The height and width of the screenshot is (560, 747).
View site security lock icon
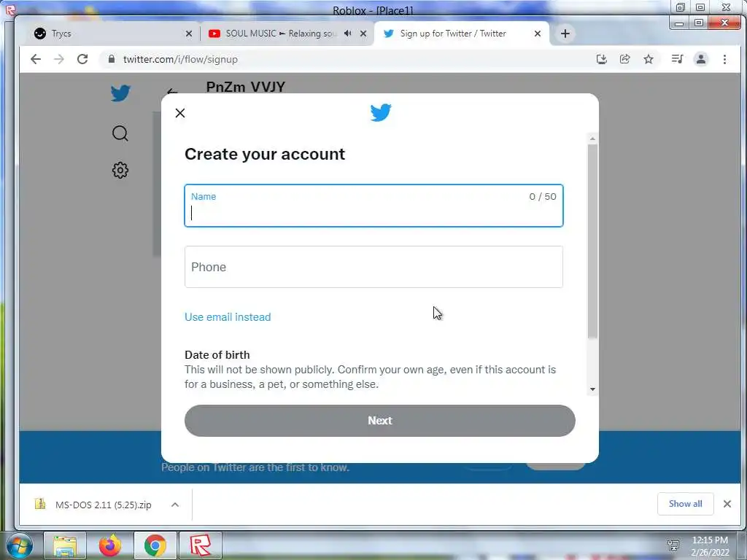point(112,59)
